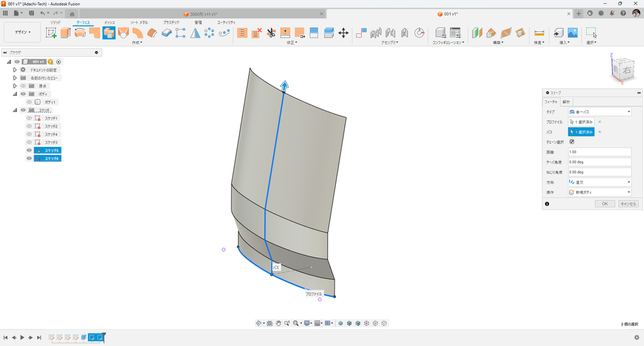The height and width of the screenshot is (346, 644).
Task: Switch to the Utilities ribbon tab
Action: [x=226, y=23]
